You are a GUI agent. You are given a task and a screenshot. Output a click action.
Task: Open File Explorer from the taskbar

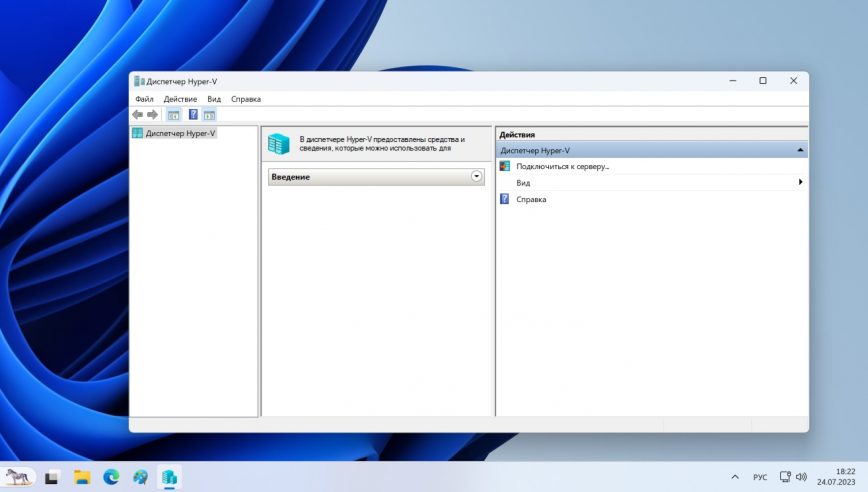pyautogui.click(x=82, y=477)
